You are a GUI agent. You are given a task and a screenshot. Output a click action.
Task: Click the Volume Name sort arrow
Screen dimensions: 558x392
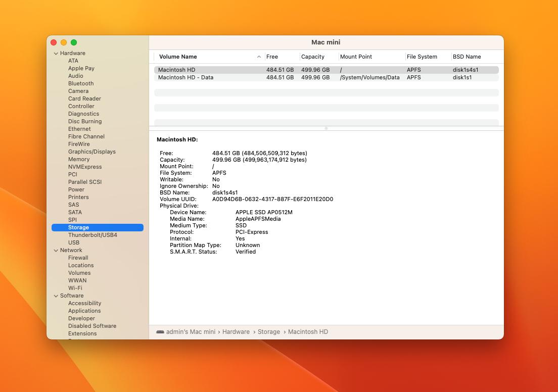pyautogui.click(x=259, y=57)
